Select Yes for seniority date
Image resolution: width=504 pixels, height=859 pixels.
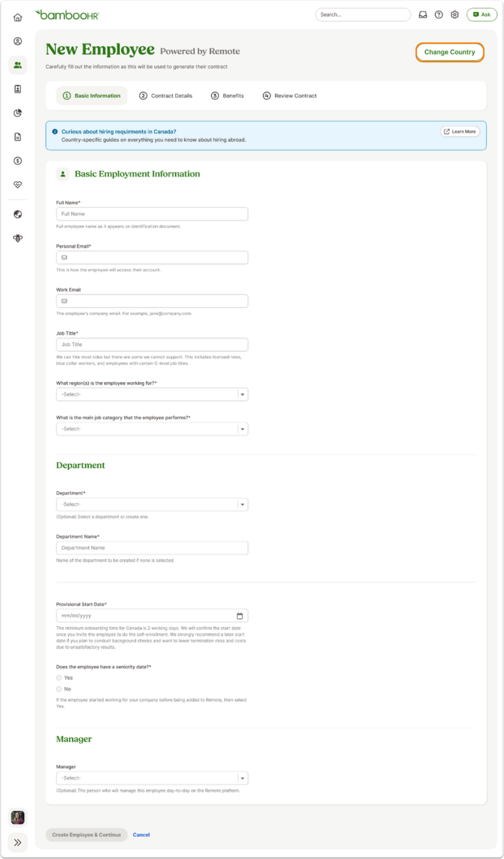59,677
